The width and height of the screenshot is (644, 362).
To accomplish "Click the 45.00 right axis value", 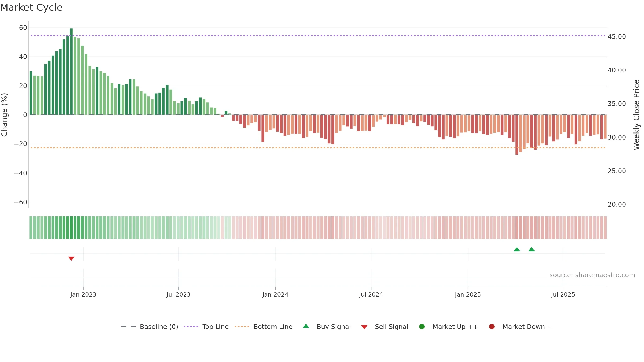I will point(617,36).
